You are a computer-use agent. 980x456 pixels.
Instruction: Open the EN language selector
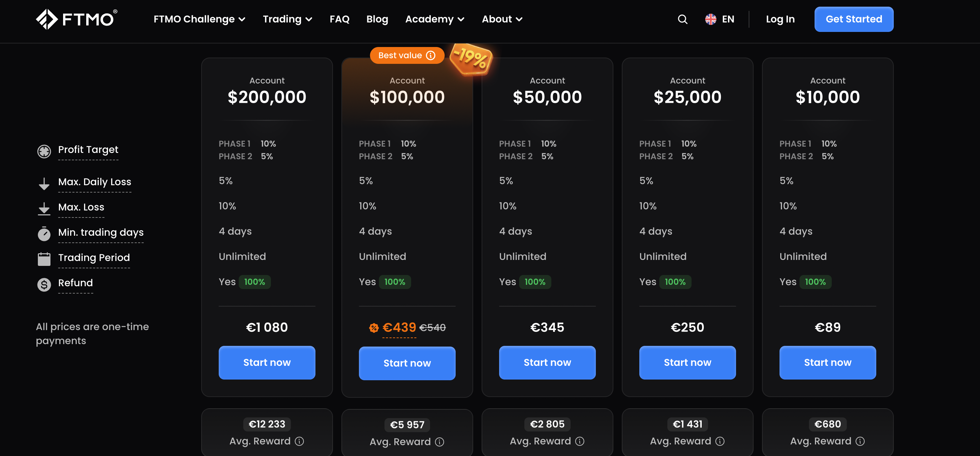(719, 19)
